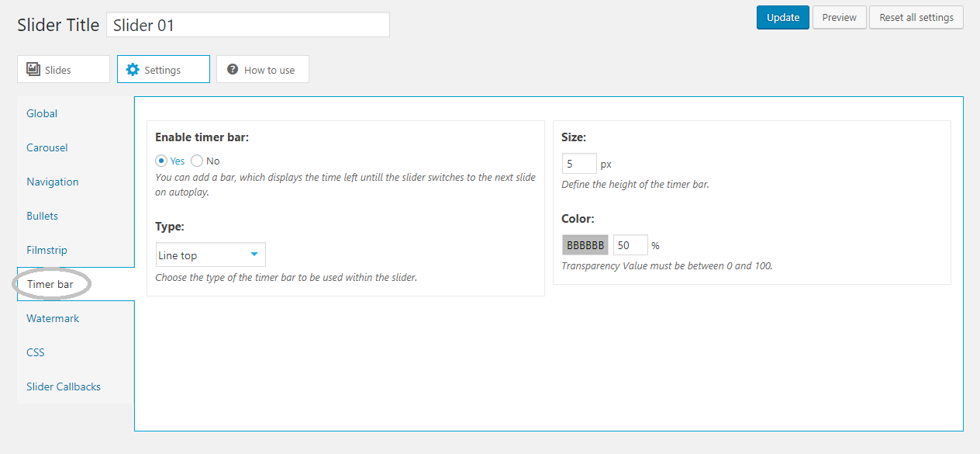Click the blue arrow of Type dropdown

(254, 255)
